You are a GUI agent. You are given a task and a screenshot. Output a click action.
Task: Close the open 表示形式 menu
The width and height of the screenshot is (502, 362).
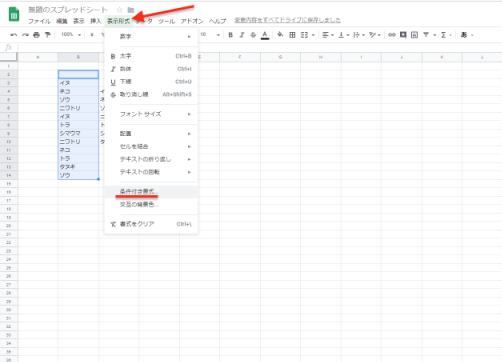point(118,21)
